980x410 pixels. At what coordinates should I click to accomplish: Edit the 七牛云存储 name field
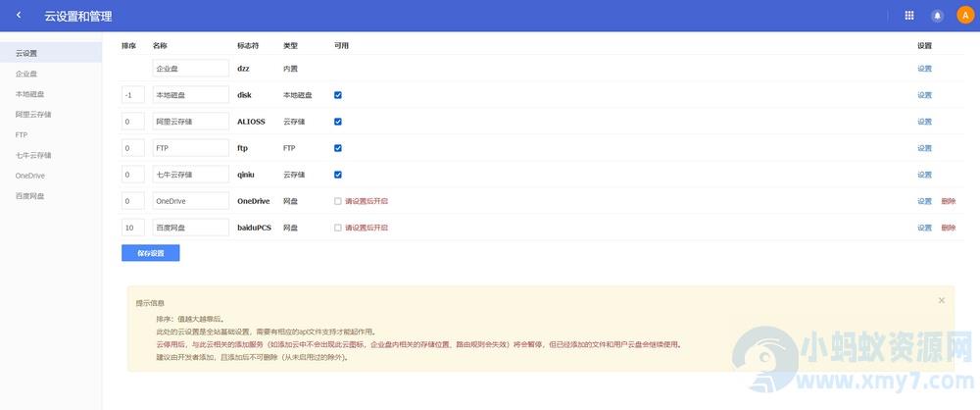191,175
